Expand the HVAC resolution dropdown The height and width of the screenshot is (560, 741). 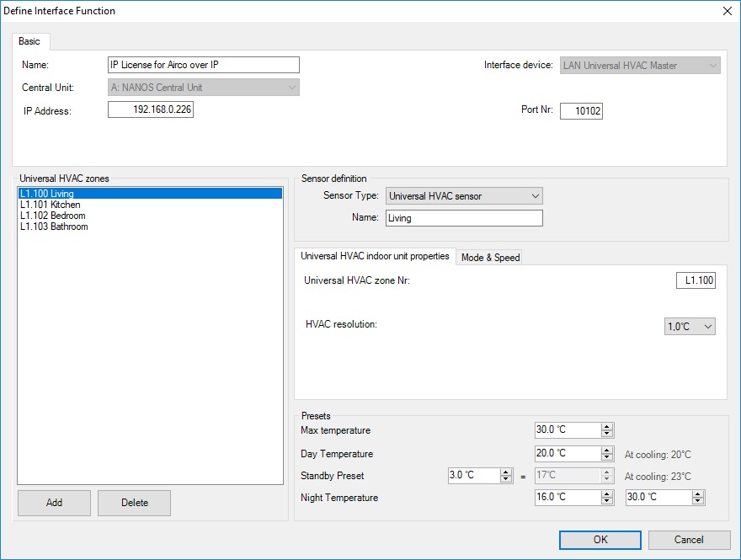point(707,327)
